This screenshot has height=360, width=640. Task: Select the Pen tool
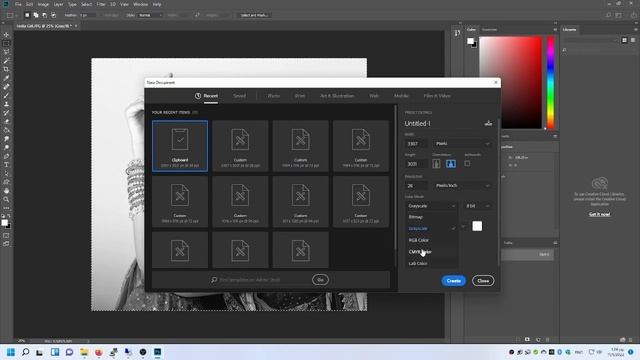click(x=6, y=156)
